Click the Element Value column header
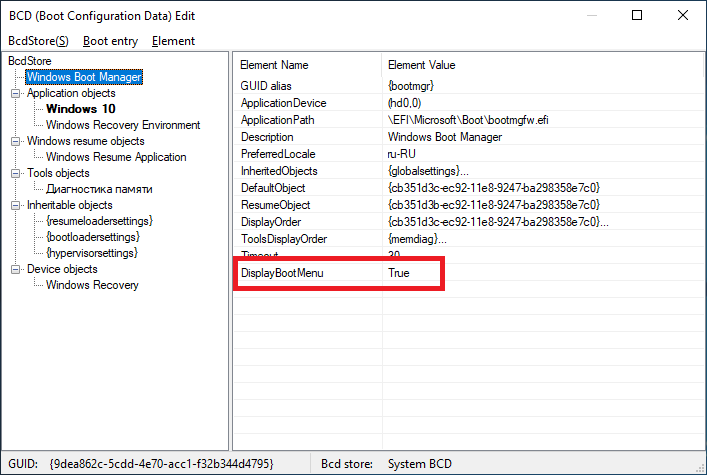Viewport: 707px width, 475px height. click(x=543, y=65)
